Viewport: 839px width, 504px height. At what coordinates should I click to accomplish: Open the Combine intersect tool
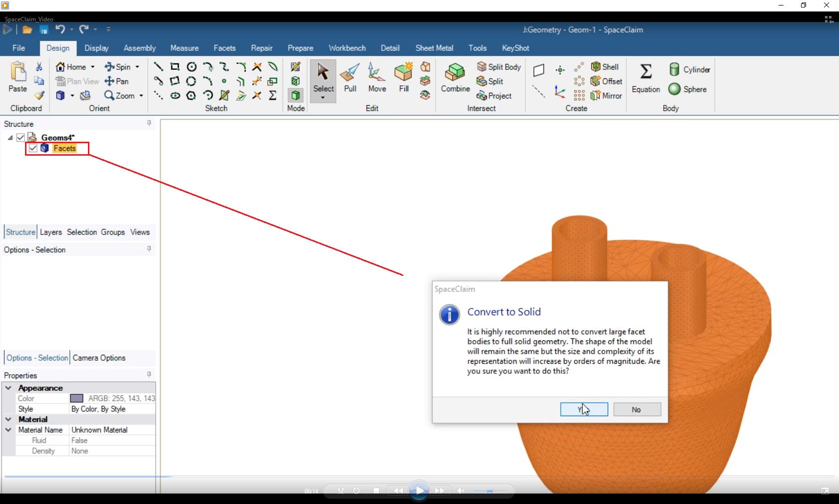pos(454,79)
